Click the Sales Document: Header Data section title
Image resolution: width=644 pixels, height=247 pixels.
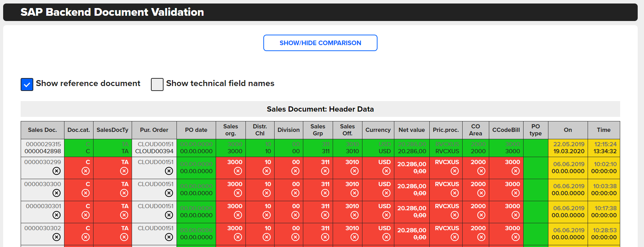pyautogui.click(x=320, y=109)
